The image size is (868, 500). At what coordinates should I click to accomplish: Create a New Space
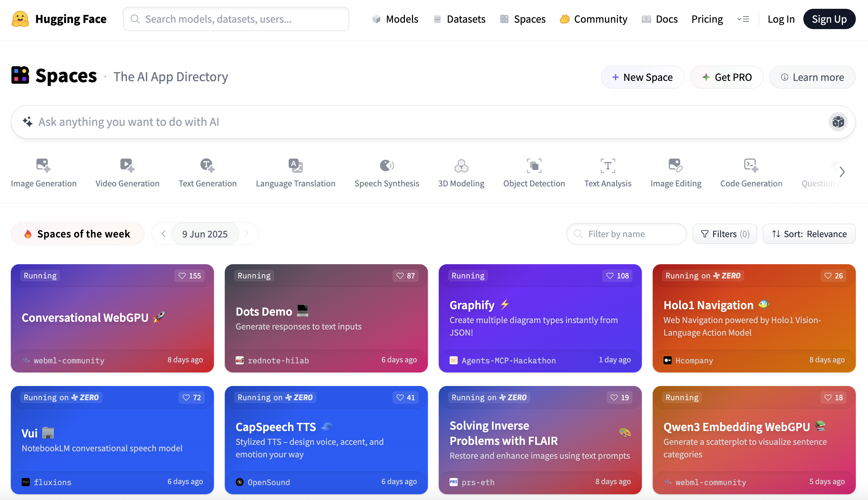tap(642, 77)
